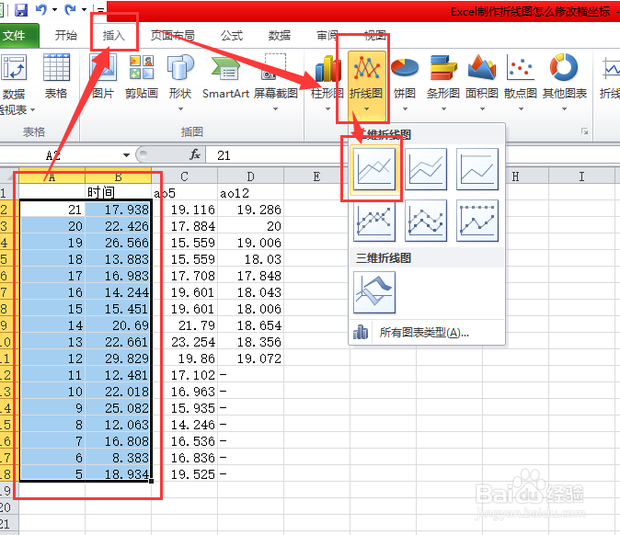The image size is (620, 535).
Task: Click the Undo arrow icon
Action: pyautogui.click(x=42, y=9)
